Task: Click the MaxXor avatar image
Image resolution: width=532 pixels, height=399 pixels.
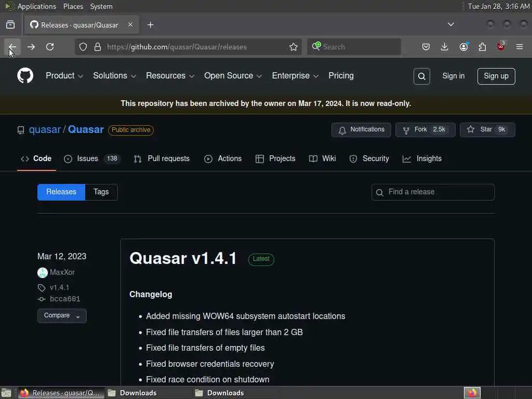Action: click(x=43, y=272)
